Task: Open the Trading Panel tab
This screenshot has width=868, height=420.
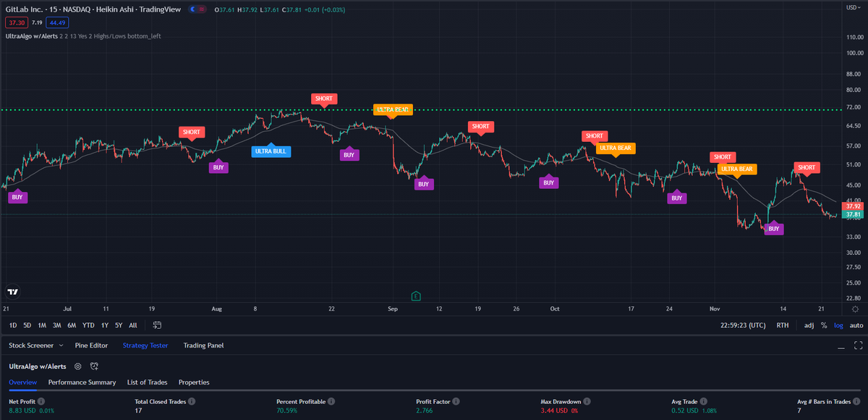Action: point(203,345)
